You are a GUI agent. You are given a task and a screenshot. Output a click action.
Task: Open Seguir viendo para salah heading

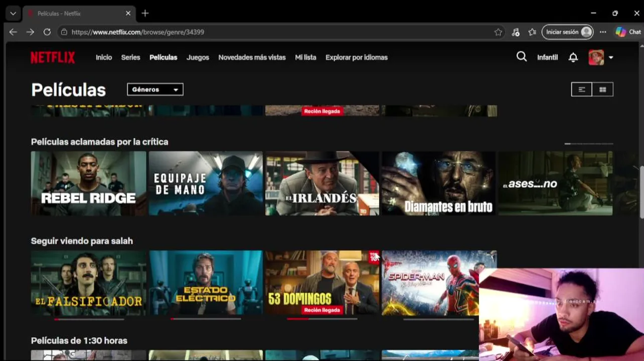[x=82, y=241]
